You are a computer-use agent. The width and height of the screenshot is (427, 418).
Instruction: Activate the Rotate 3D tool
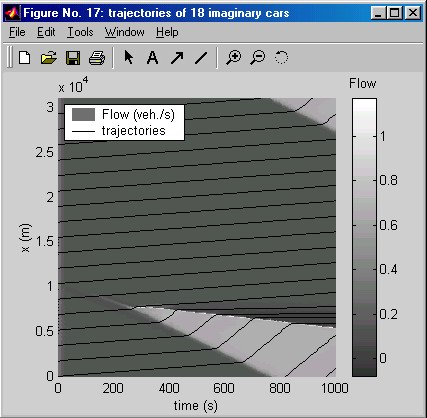tap(281, 57)
